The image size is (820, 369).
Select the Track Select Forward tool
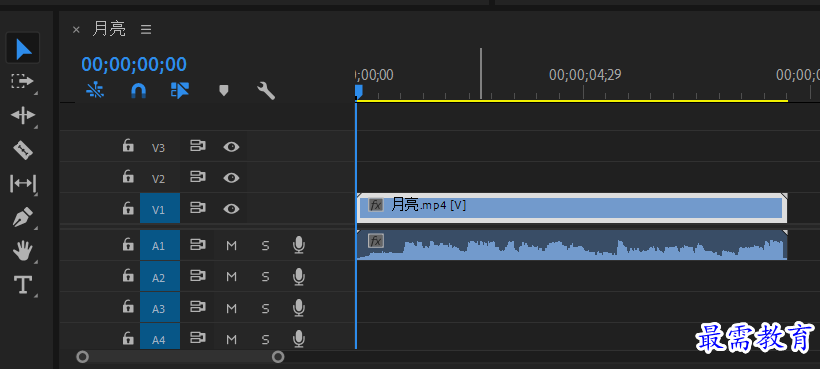22,81
